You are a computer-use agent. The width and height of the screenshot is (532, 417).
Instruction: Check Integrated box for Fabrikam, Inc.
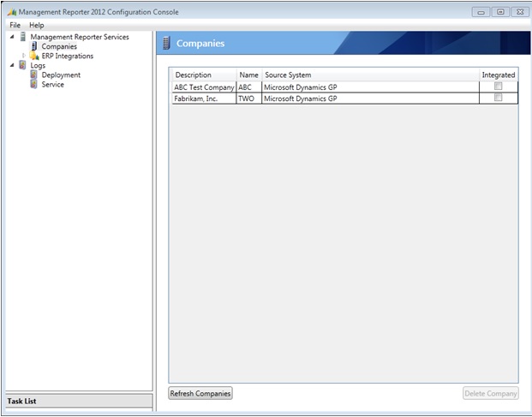tap(498, 98)
